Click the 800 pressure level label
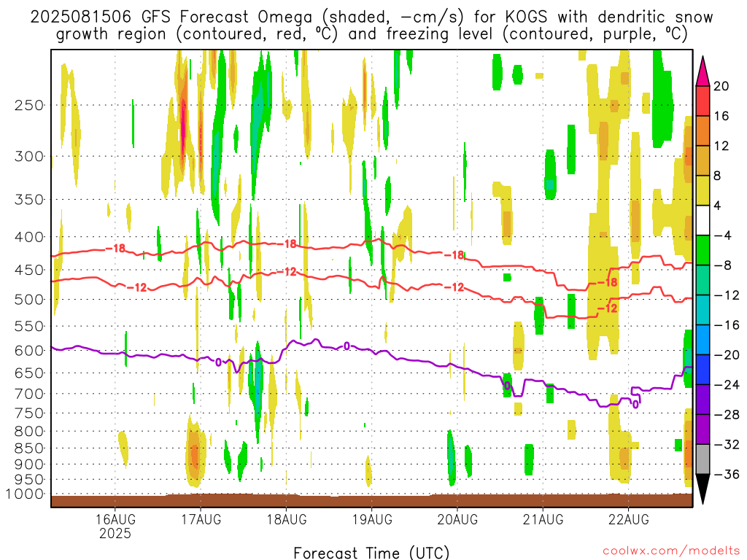The image size is (747, 560). [29, 432]
